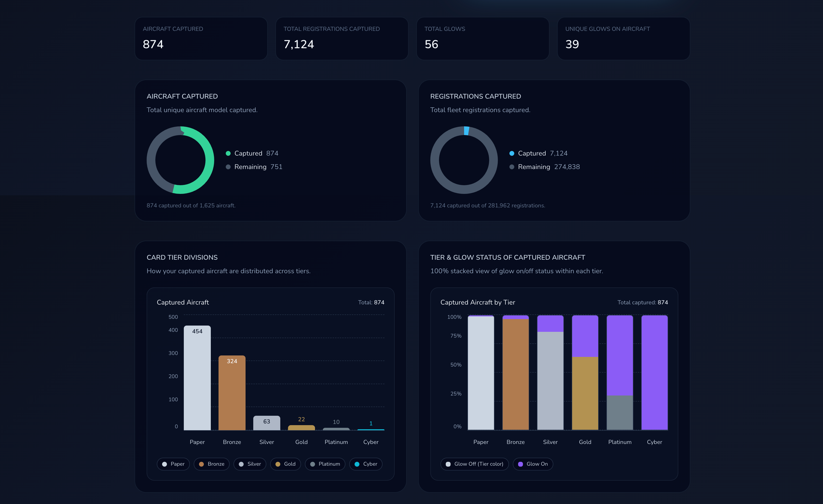
Task: Toggle the Paper series in Captured Aircraft legend
Action: coord(173,464)
